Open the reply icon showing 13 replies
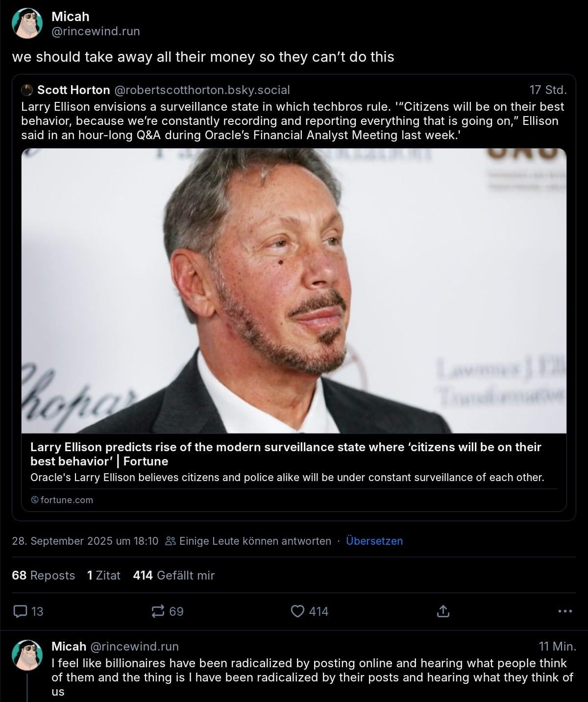The height and width of the screenshot is (702, 588). coord(28,611)
